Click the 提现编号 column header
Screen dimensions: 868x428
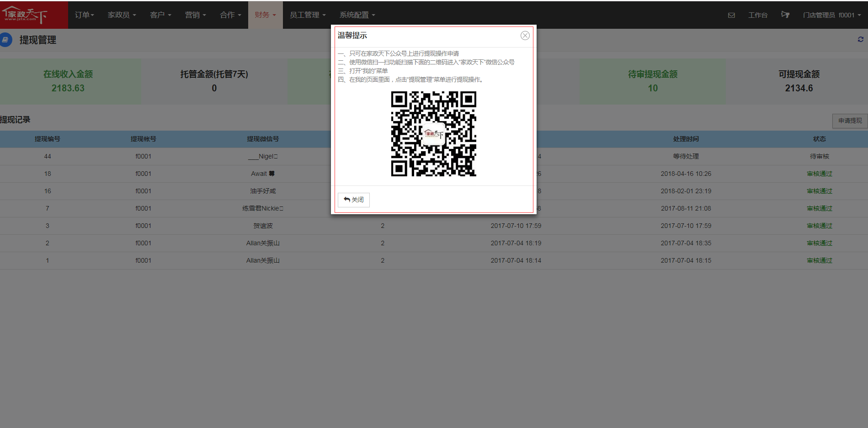(48, 139)
